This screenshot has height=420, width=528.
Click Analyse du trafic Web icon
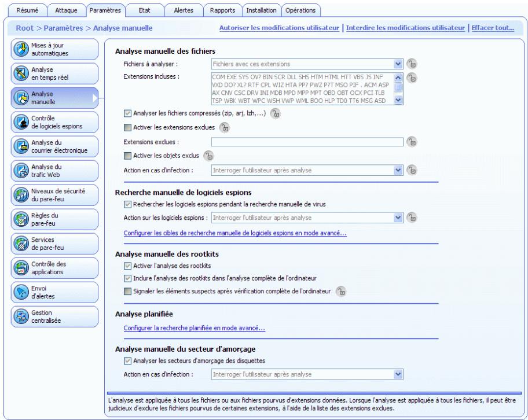[x=21, y=171]
